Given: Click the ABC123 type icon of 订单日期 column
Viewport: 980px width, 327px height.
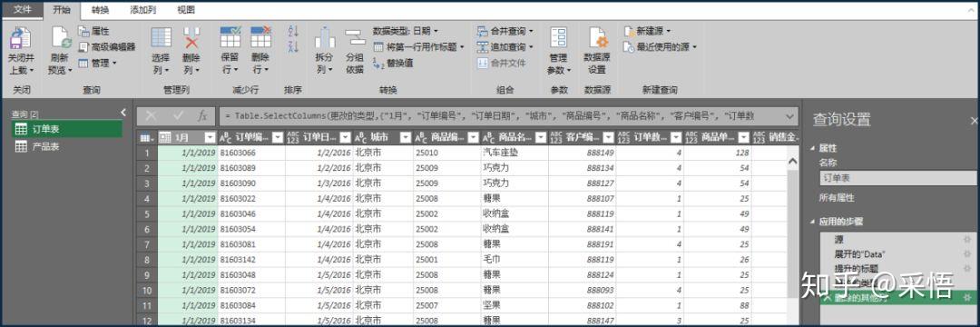Looking at the screenshot, I should pyautogui.click(x=293, y=137).
